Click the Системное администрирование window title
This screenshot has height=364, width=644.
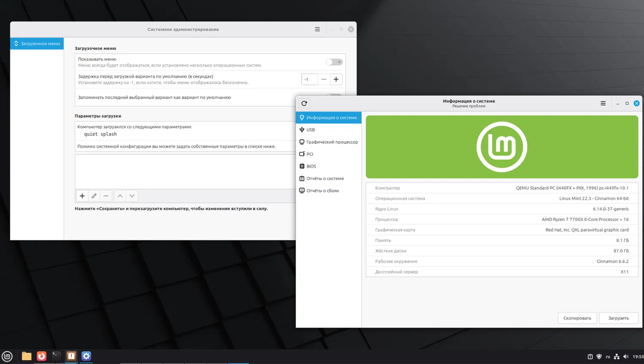183,29
